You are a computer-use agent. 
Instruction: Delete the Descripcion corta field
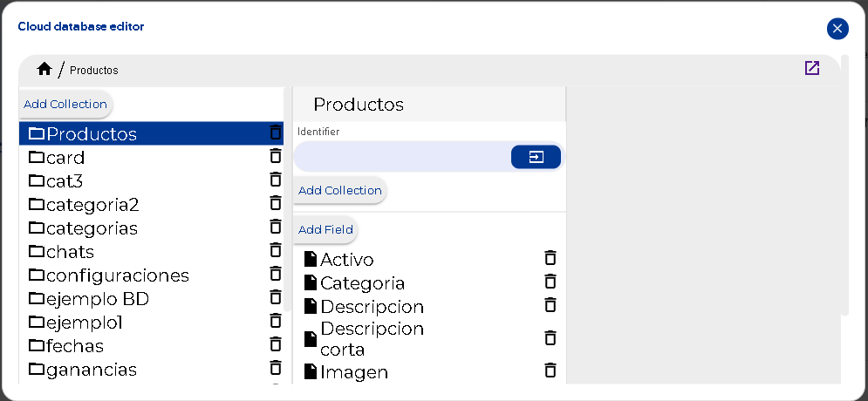pyautogui.click(x=550, y=338)
